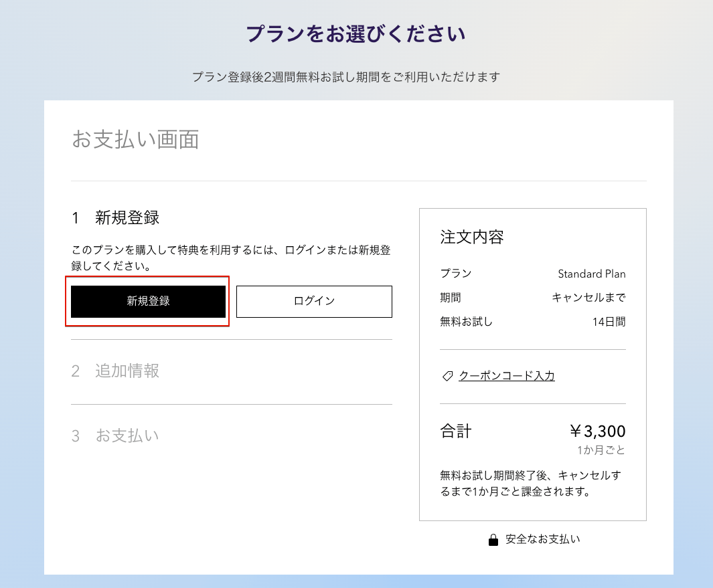Screen dimensions: 713x588
Task: Click the black 新規登録 button
Action: pos(148,301)
